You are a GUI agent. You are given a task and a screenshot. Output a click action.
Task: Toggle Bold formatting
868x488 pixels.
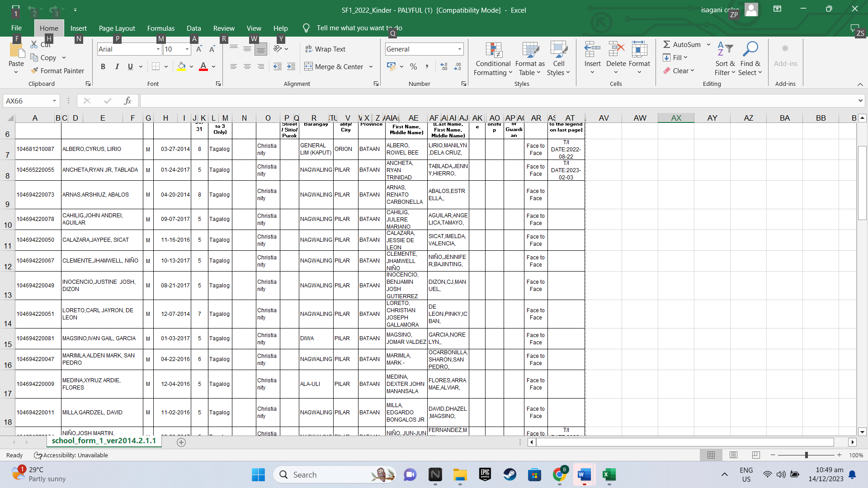pyautogui.click(x=103, y=67)
